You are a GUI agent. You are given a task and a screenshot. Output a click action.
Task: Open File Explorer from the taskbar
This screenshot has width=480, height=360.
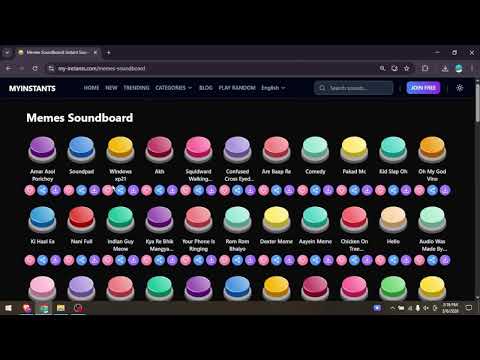(x=61, y=308)
